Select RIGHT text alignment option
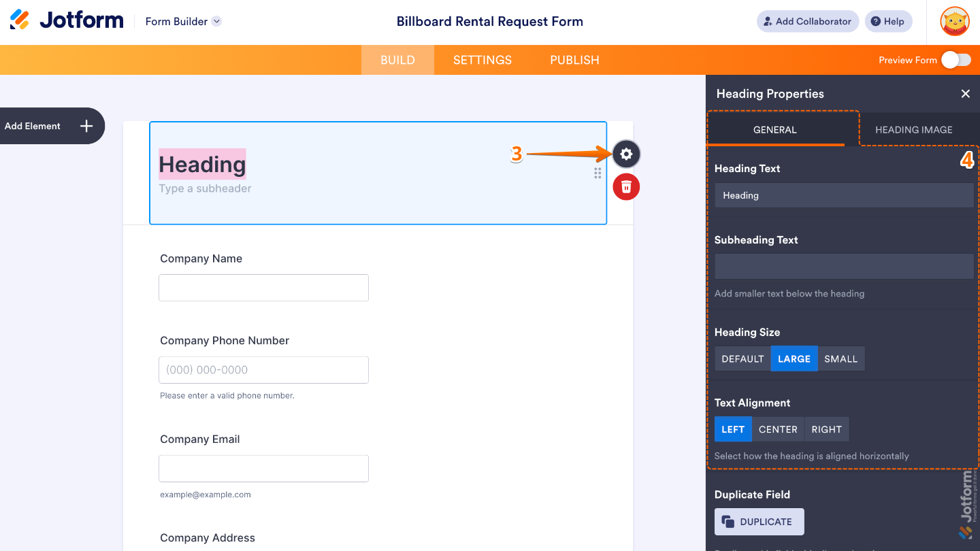This screenshot has width=980, height=551. pos(826,429)
